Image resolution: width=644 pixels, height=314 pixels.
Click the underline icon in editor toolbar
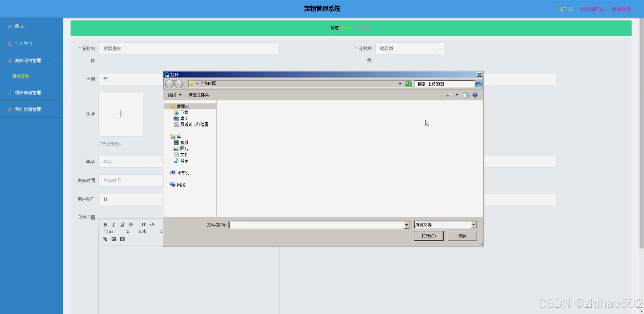point(122,224)
